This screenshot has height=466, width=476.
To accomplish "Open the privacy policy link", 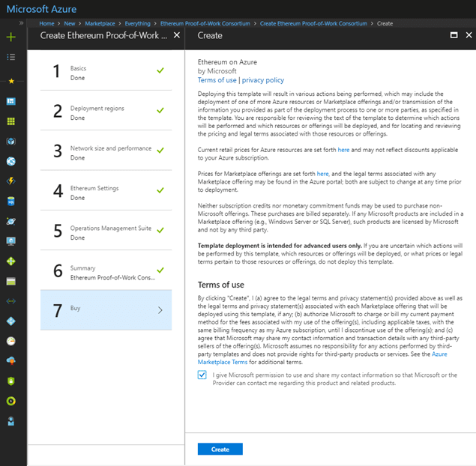I will click(262, 80).
